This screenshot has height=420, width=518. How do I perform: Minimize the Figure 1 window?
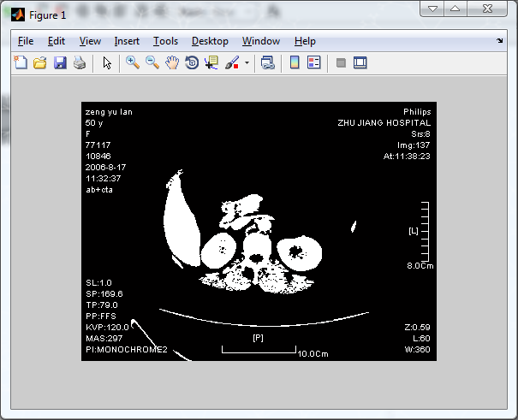pyautogui.click(x=432, y=9)
